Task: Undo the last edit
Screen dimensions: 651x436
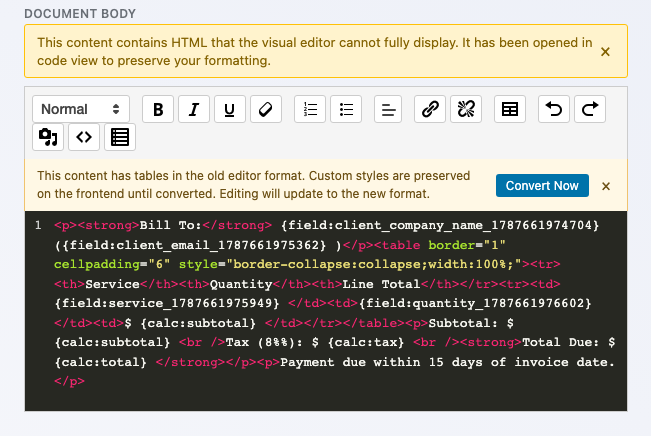Action: click(554, 109)
